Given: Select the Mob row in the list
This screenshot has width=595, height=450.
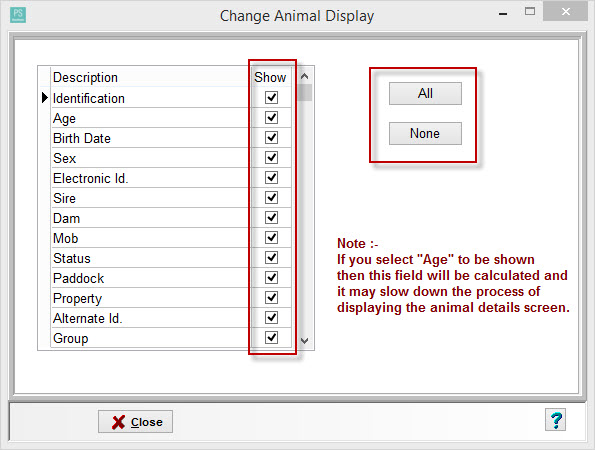Looking at the screenshot, I should tap(151, 238).
